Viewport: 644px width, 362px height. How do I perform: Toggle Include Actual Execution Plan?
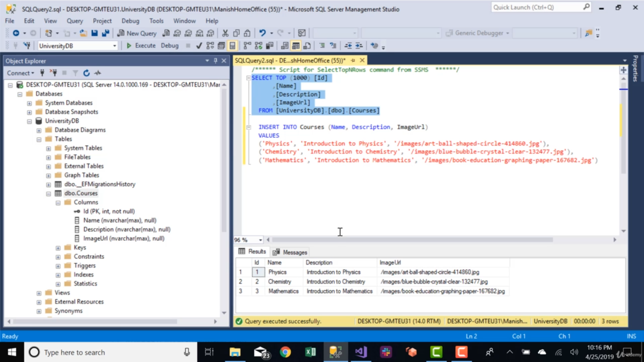[x=247, y=46]
